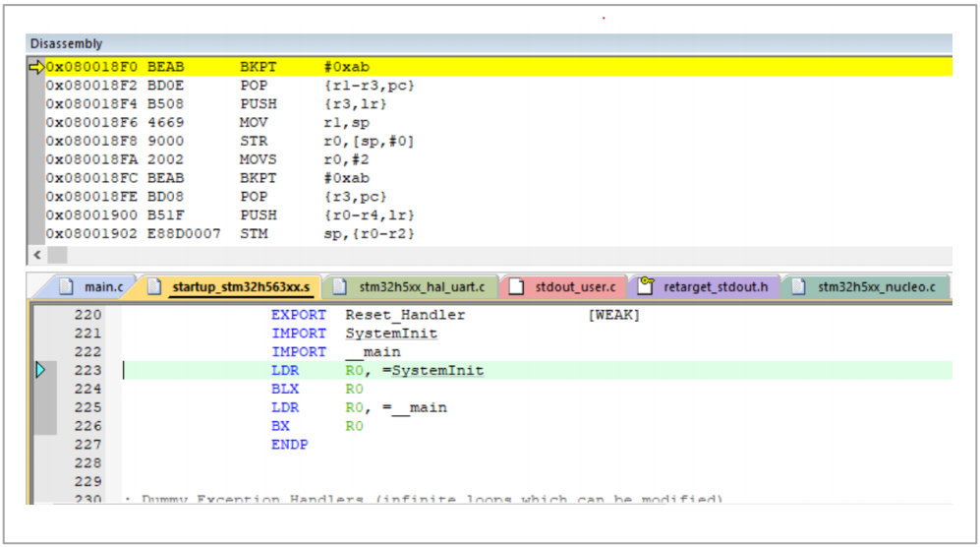Click the Disassembly horizontal scrollbar thumb
980x547 pixels.
coord(57,255)
